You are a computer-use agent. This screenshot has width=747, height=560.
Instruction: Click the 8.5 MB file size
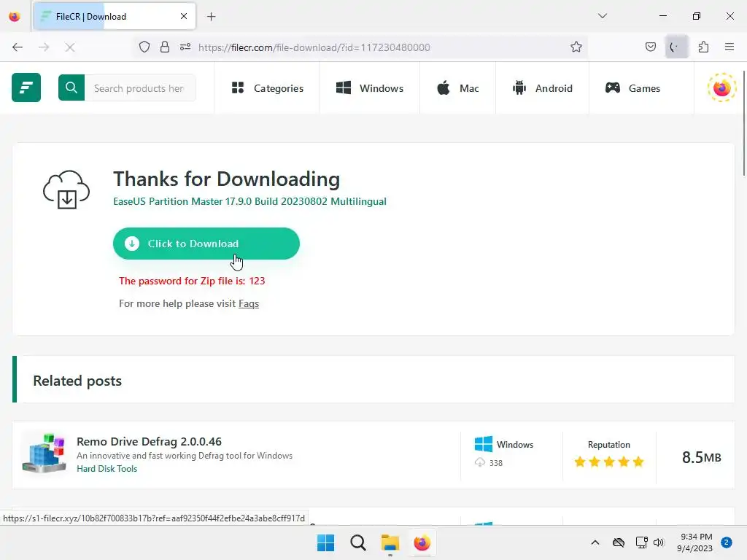click(701, 457)
